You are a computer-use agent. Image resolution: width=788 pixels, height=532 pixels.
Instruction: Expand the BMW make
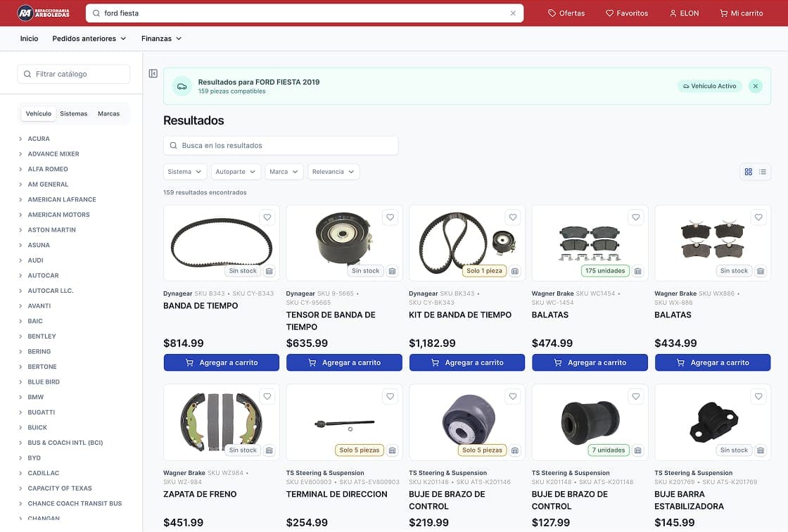pyautogui.click(x=20, y=397)
